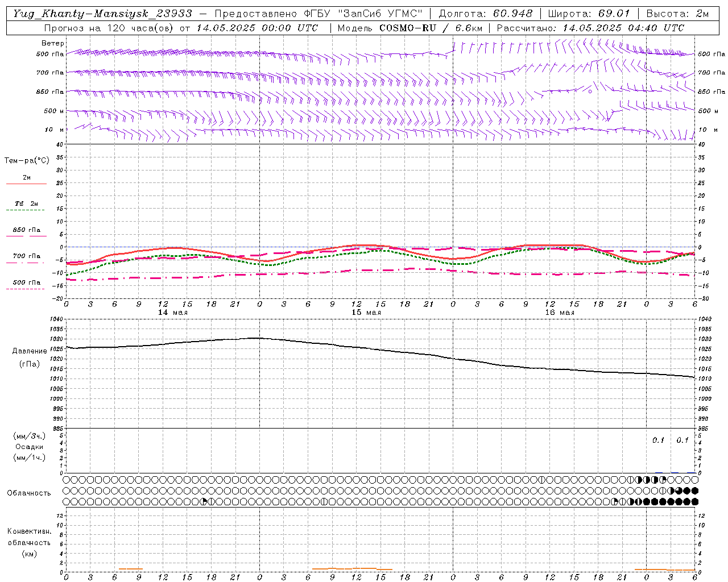Click the Рассчитано: 14.05.2025 04:40 UTC timestamp
The image size is (728, 582).
pos(590,28)
